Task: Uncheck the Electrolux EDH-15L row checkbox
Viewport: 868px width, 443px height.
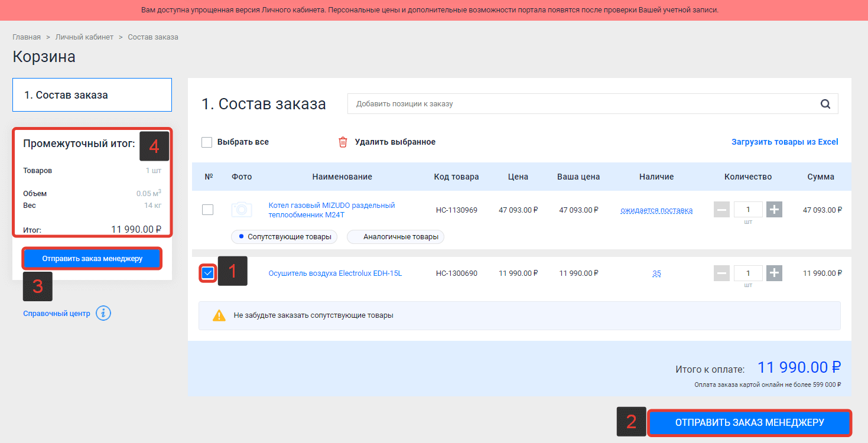Action: pyautogui.click(x=207, y=273)
